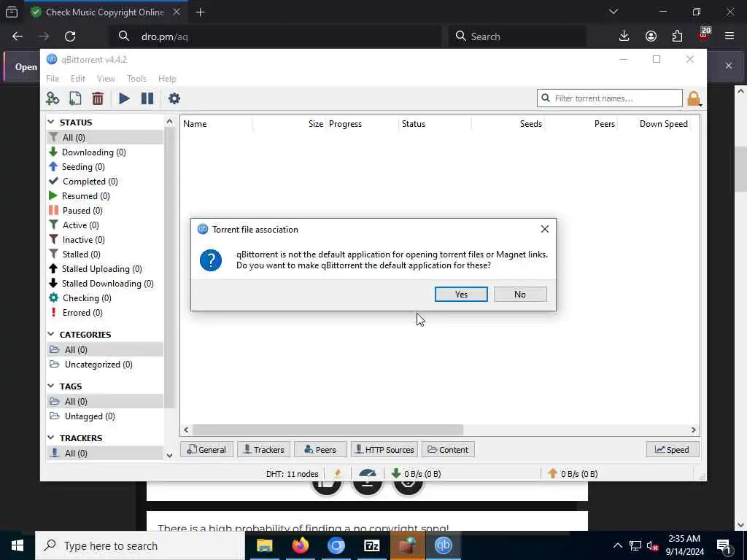Click the Filter torrent names field
This screenshot has width=747, height=560.
(x=610, y=98)
